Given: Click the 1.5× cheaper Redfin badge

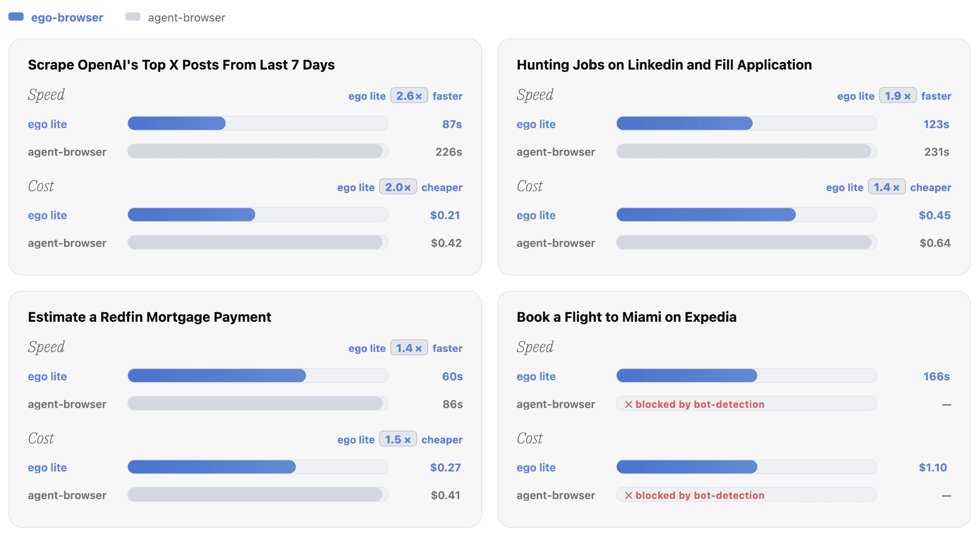Looking at the screenshot, I should pos(398,439).
